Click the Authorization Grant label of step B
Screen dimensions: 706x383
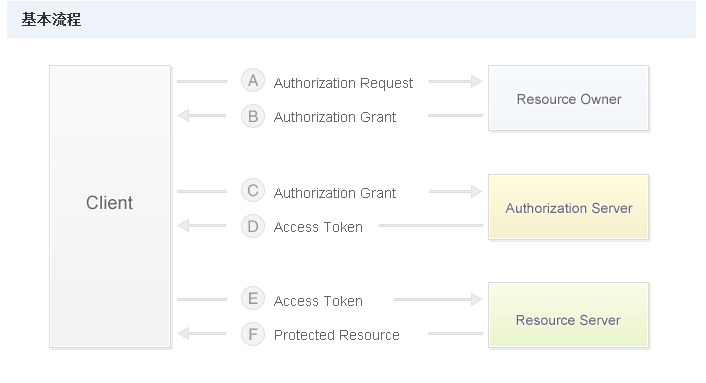pos(335,117)
